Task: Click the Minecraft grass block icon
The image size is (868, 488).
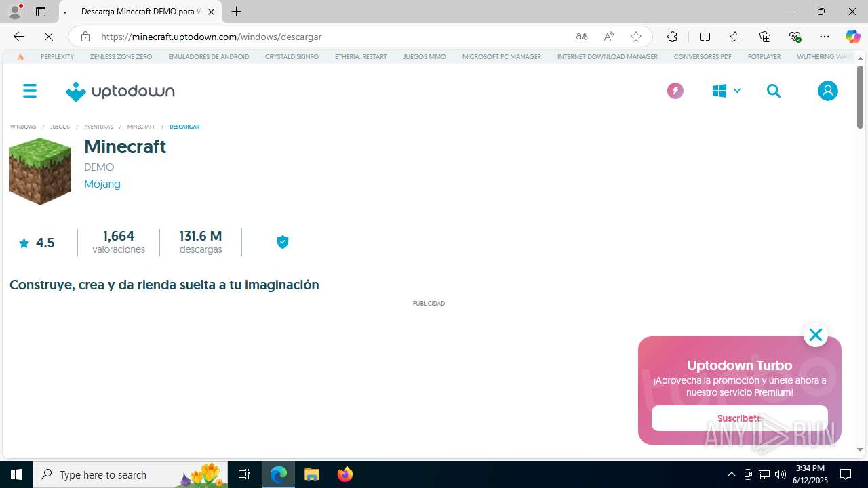Action: click(40, 171)
